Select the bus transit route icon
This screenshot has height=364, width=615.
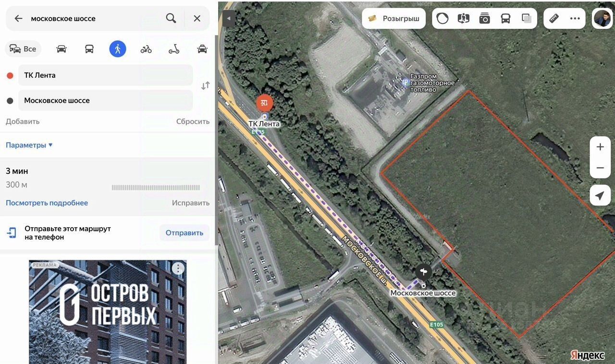point(89,49)
